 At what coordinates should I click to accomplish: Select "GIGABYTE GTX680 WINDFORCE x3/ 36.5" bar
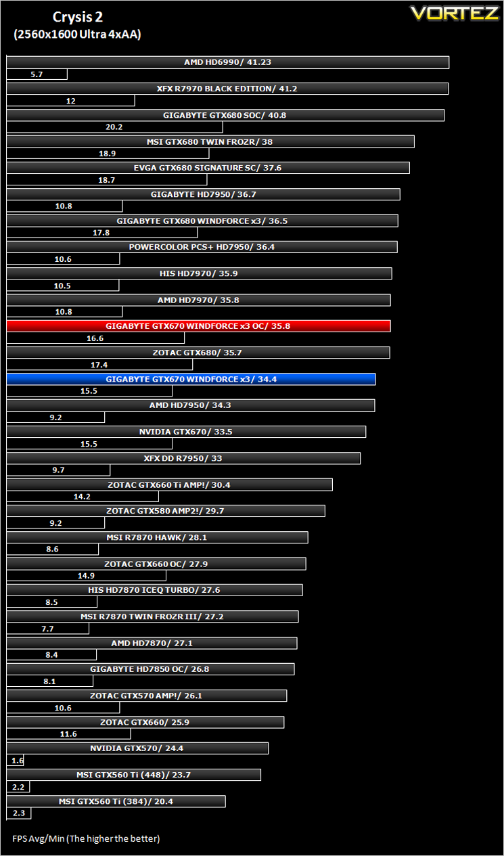pos(202,221)
